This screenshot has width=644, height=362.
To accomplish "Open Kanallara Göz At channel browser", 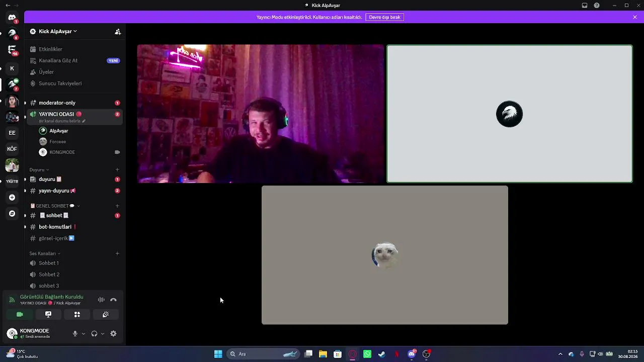I will [73, 60].
